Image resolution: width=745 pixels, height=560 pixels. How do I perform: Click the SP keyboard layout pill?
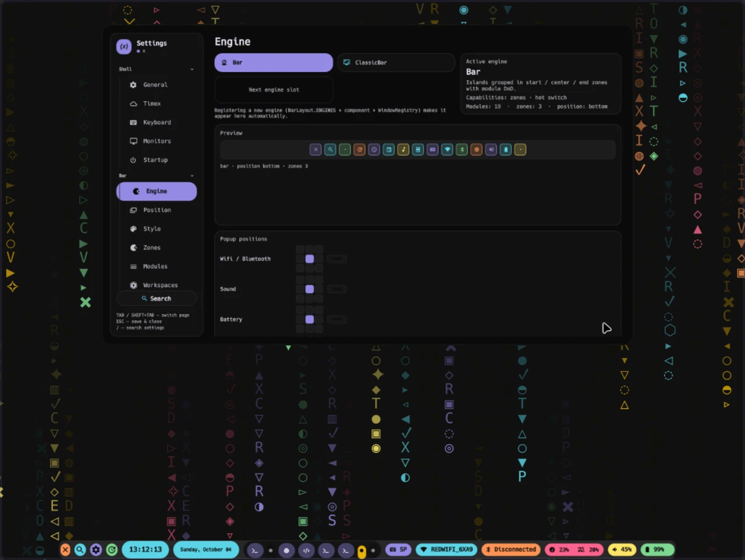pos(398,550)
